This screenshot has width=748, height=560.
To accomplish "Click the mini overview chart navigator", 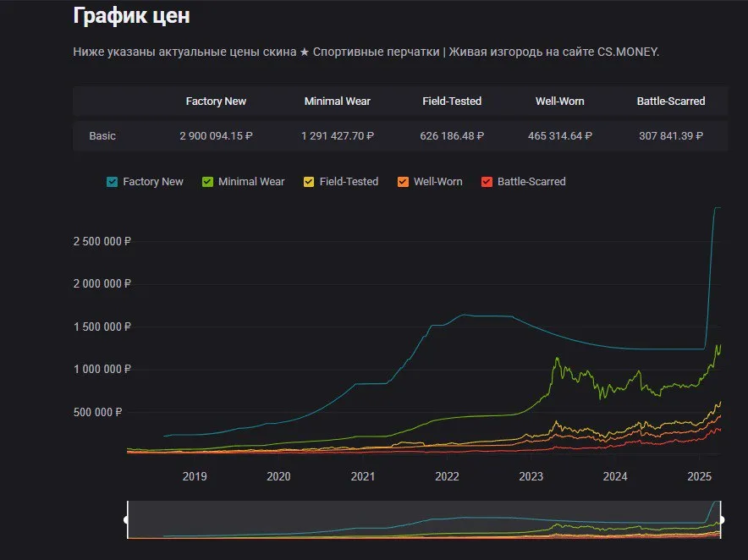I will click(424, 519).
